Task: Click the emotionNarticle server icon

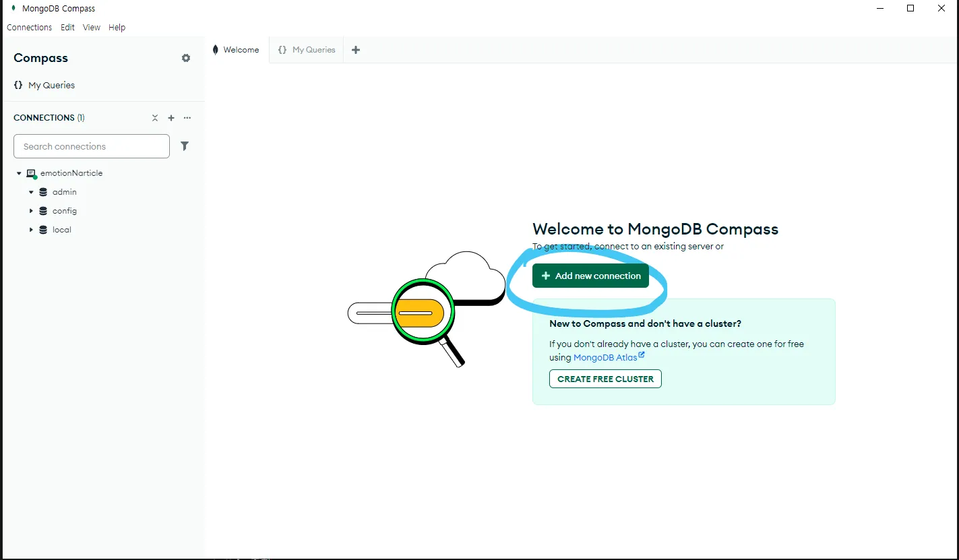Action: 31,174
